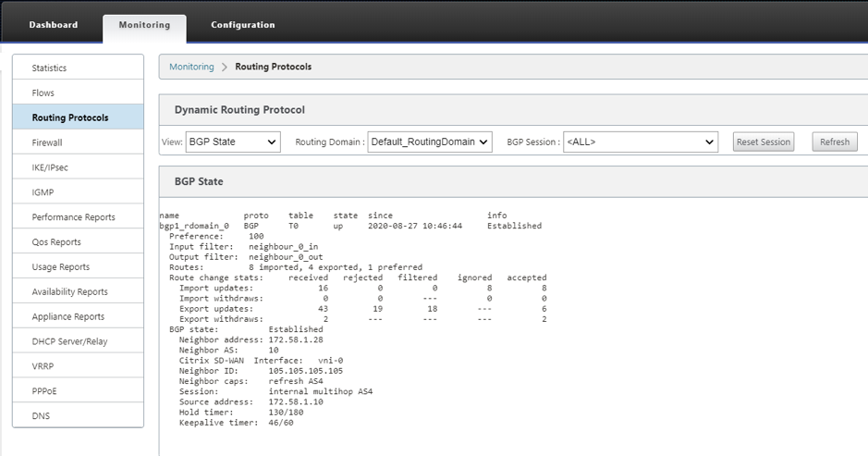Click the Reset Session button
Viewport: 868px width, 456px height.
tap(764, 142)
